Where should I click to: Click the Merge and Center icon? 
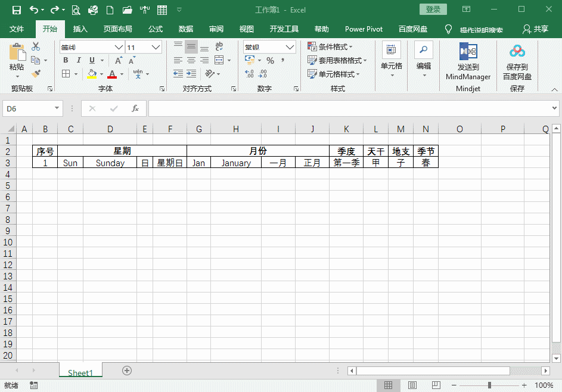click(219, 60)
